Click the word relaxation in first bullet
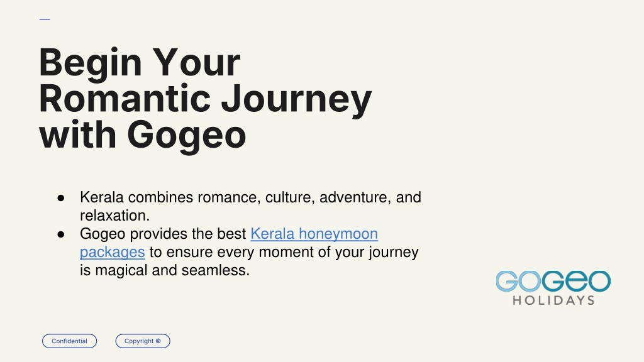This screenshot has height=362, width=644. pyautogui.click(x=113, y=216)
